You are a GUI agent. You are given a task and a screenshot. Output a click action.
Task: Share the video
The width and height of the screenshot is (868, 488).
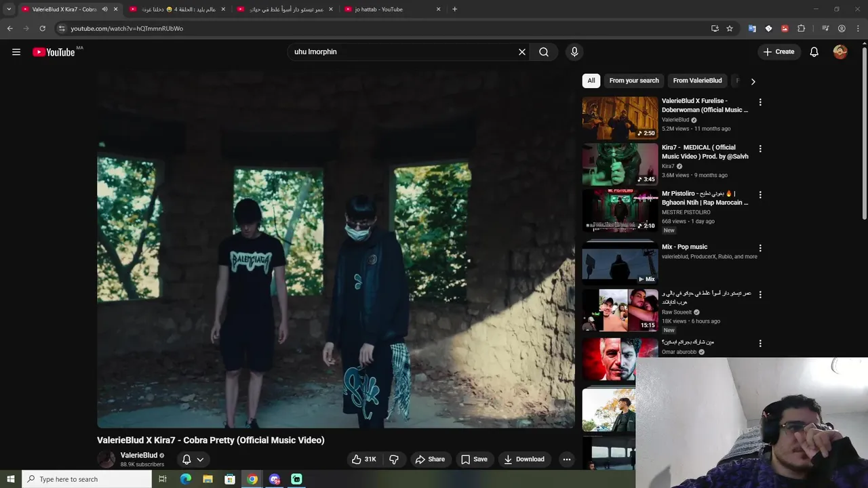tap(430, 460)
